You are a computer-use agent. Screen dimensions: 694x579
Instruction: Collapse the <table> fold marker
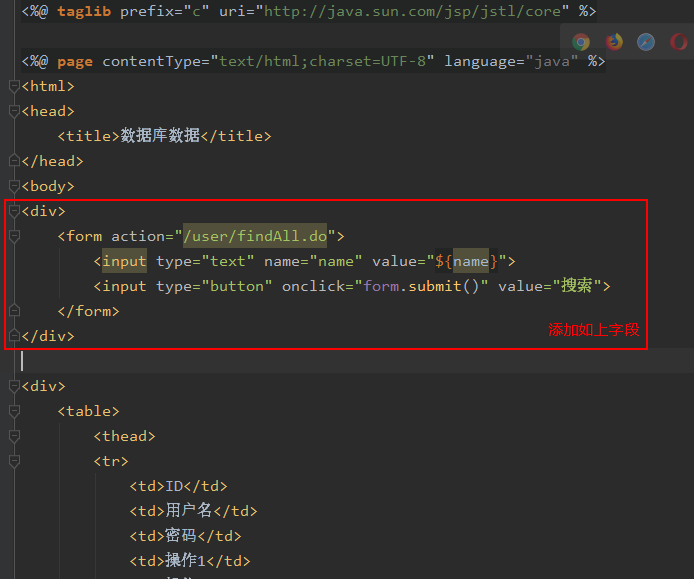tap(14, 411)
